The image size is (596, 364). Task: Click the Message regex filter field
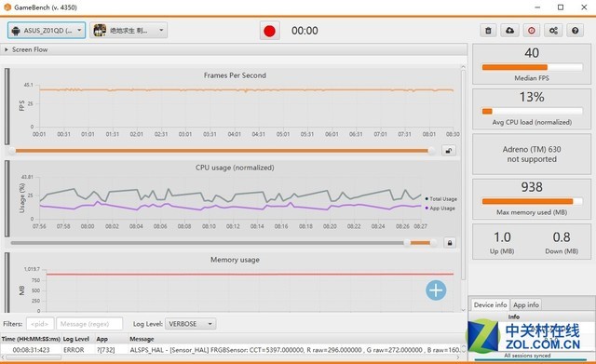(89, 324)
